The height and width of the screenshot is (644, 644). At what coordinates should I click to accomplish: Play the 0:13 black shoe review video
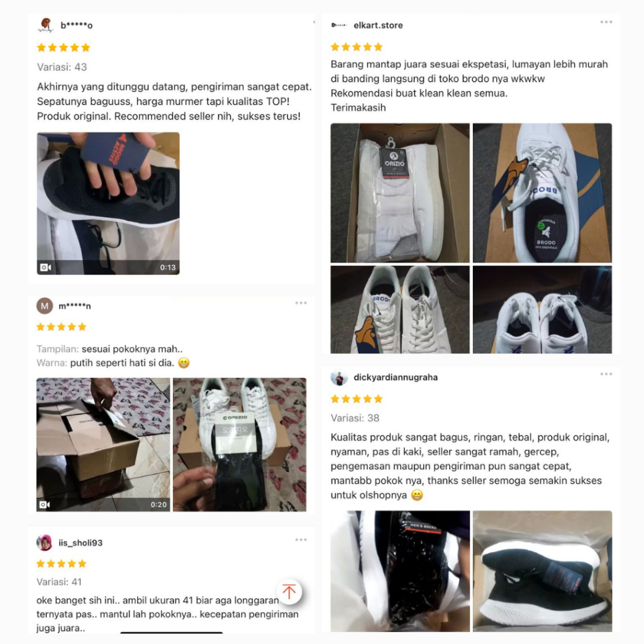(108, 203)
